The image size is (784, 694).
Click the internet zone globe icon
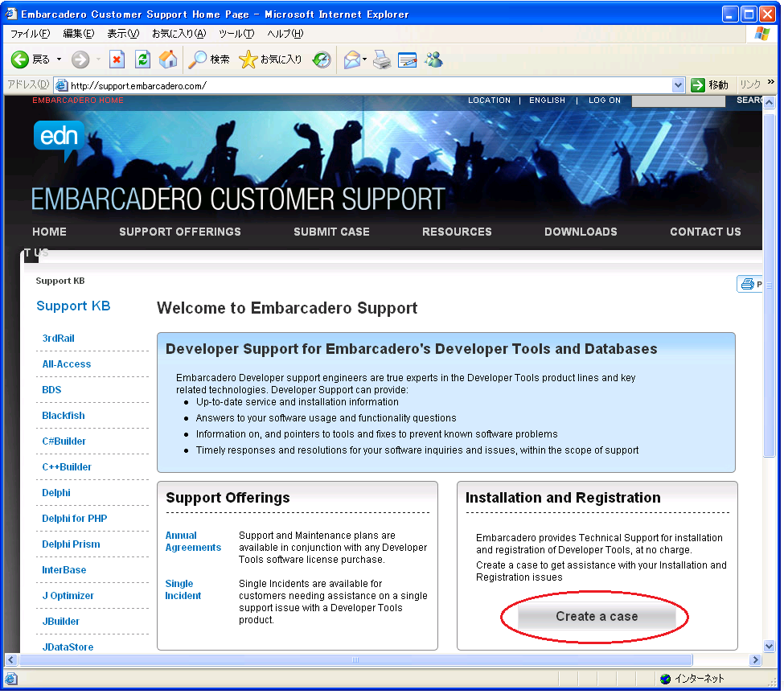pyautogui.click(x=665, y=679)
